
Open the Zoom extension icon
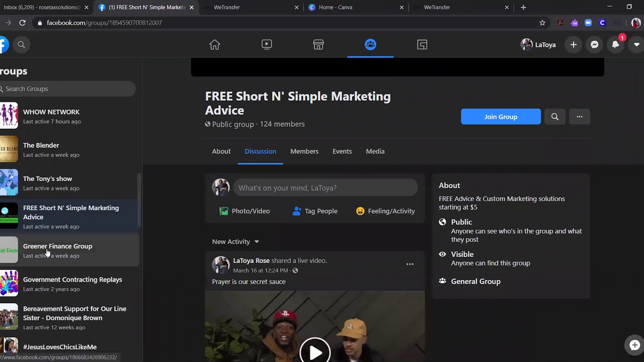pyautogui.click(x=588, y=23)
